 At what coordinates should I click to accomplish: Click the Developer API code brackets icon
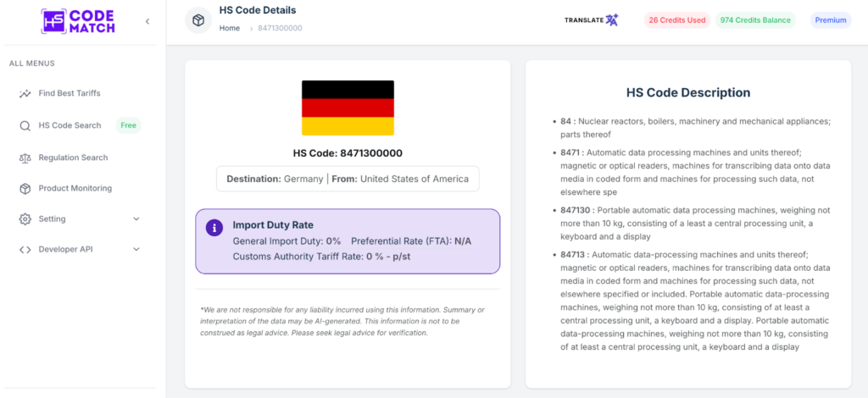pos(25,250)
